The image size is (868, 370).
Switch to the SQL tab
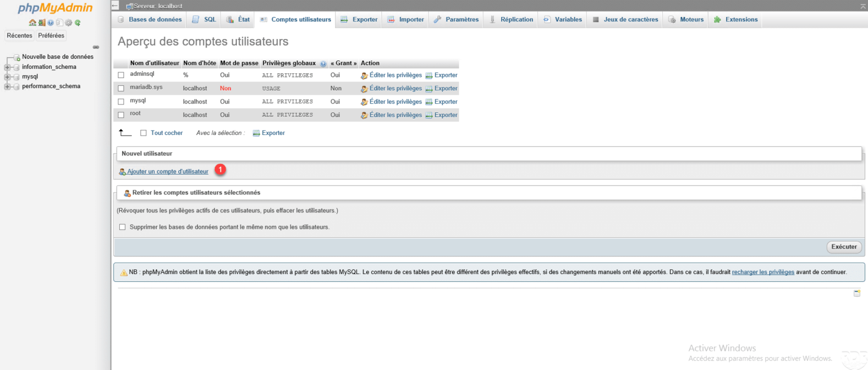204,19
